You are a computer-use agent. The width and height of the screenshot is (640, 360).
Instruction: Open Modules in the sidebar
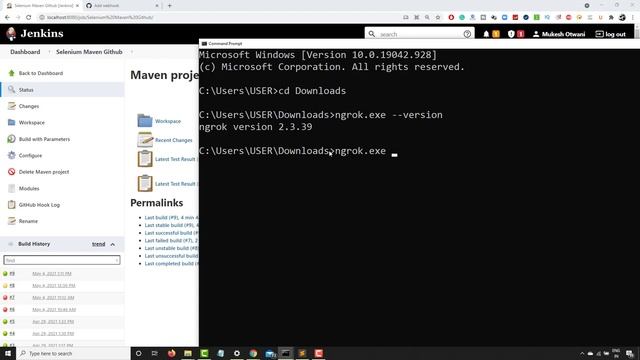tap(29, 189)
